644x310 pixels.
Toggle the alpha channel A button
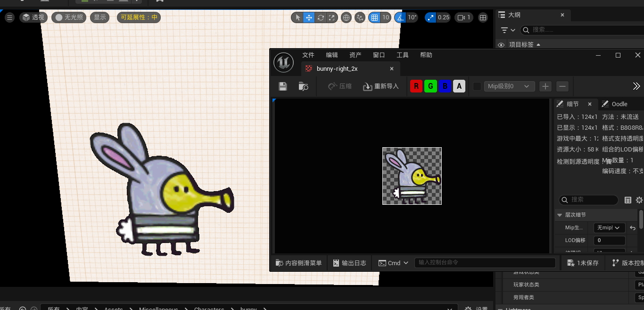point(459,86)
